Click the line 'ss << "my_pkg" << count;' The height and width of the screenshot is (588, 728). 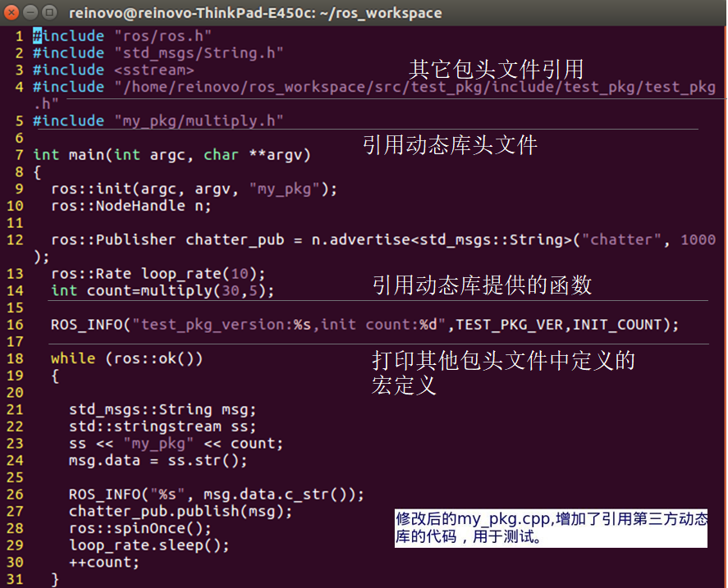click(x=176, y=444)
